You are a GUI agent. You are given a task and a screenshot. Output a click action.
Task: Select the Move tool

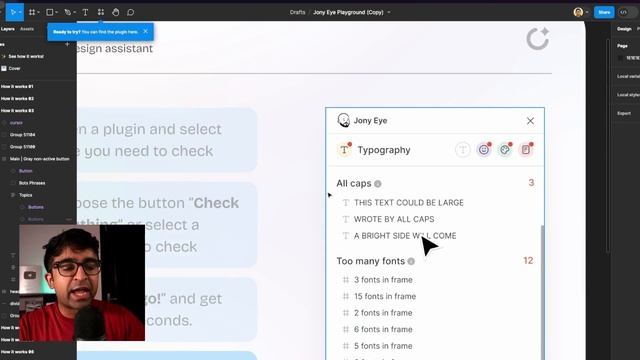coord(13,12)
